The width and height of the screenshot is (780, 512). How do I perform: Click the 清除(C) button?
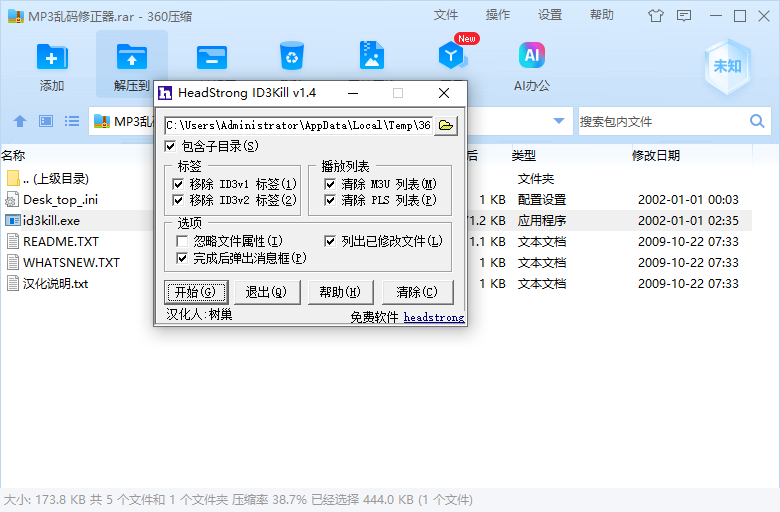[x=417, y=292]
